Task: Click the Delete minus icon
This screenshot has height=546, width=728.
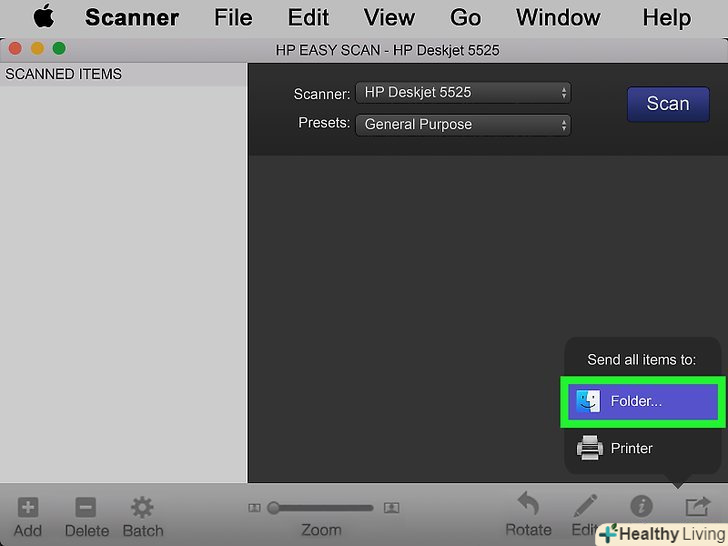Action: pyautogui.click(x=86, y=507)
